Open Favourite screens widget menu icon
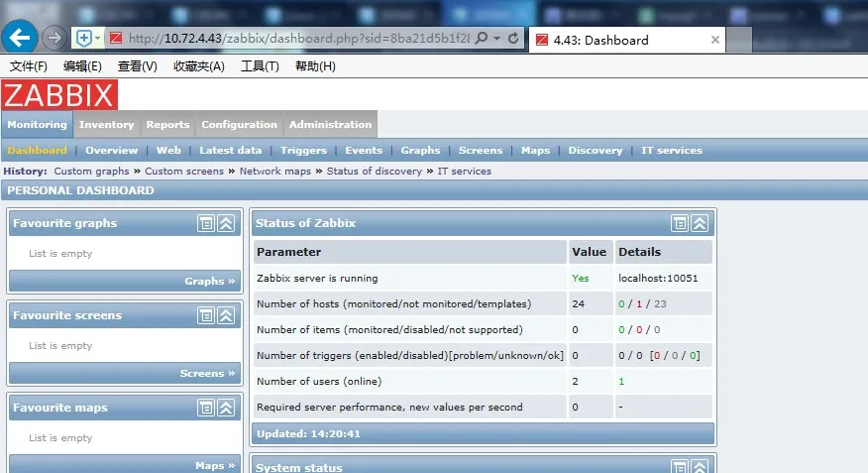Viewport: 868px width, 473px height. [206, 315]
